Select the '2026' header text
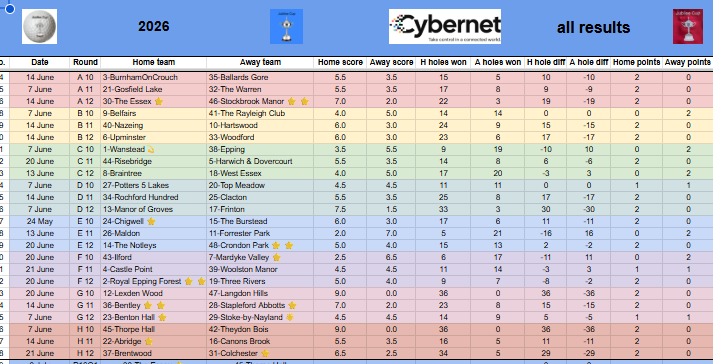Screen dimensions: 713x364 [154, 26]
